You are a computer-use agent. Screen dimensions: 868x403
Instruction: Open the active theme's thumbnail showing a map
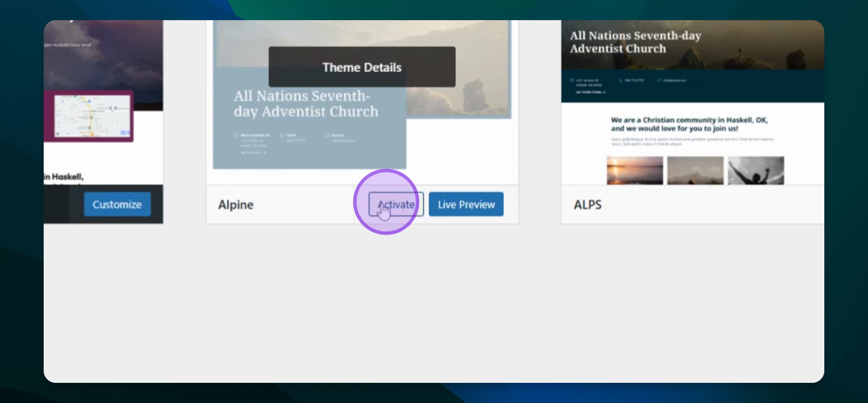(x=104, y=102)
